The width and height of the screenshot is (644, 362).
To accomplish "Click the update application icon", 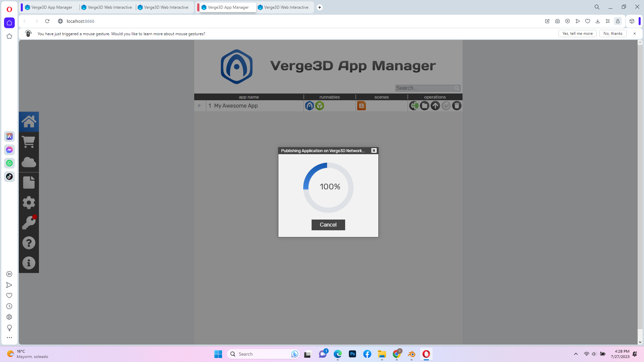I will [446, 106].
